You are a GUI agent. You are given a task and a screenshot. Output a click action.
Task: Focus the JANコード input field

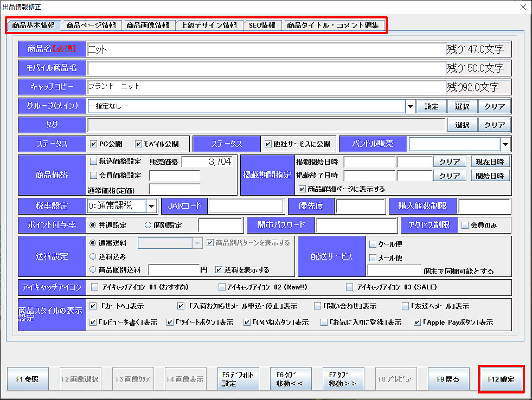[x=246, y=206]
